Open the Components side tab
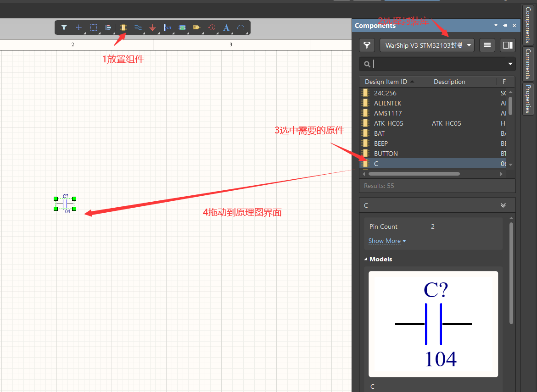The height and width of the screenshot is (392, 537). point(528,25)
